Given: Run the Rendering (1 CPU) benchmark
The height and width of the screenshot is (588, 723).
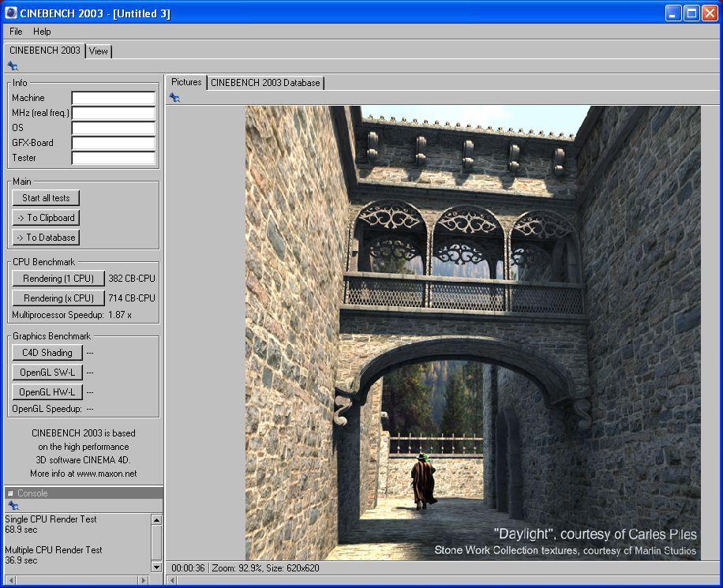Looking at the screenshot, I should tap(58, 279).
